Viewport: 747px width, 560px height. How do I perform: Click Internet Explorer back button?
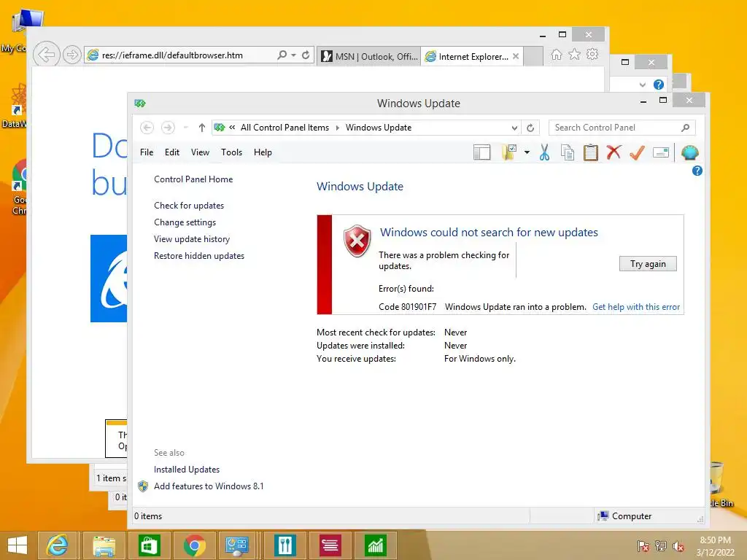(47, 55)
